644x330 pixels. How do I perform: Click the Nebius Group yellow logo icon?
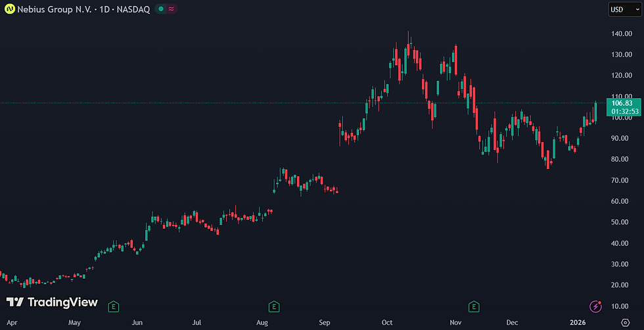click(9, 9)
